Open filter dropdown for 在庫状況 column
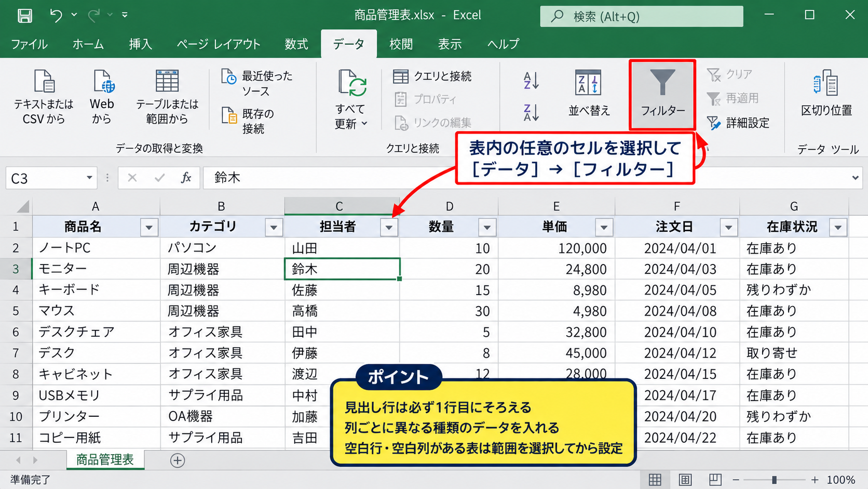This screenshot has height=489, width=868. (x=838, y=227)
